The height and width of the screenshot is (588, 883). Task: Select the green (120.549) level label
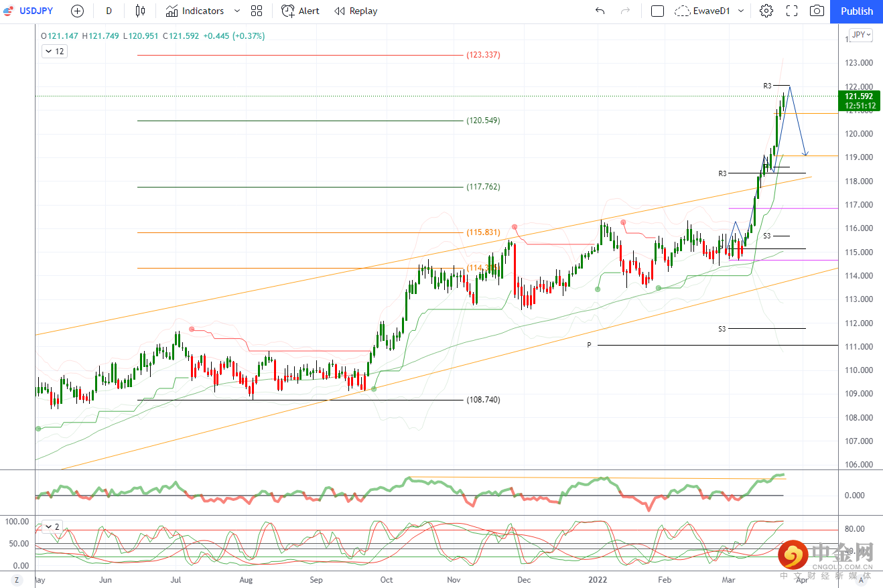tap(483, 121)
